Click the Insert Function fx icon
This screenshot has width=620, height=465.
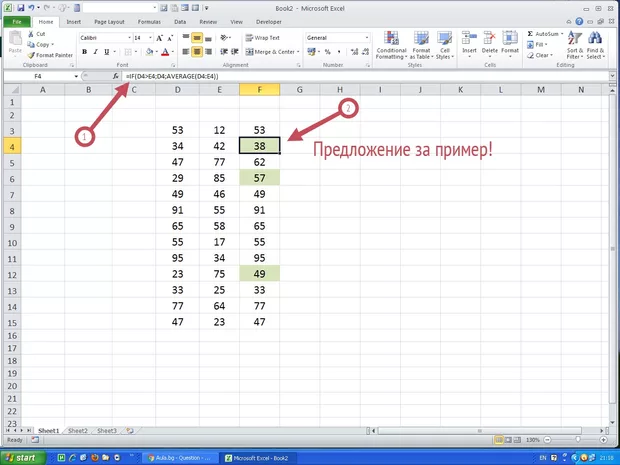click(x=115, y=76)
